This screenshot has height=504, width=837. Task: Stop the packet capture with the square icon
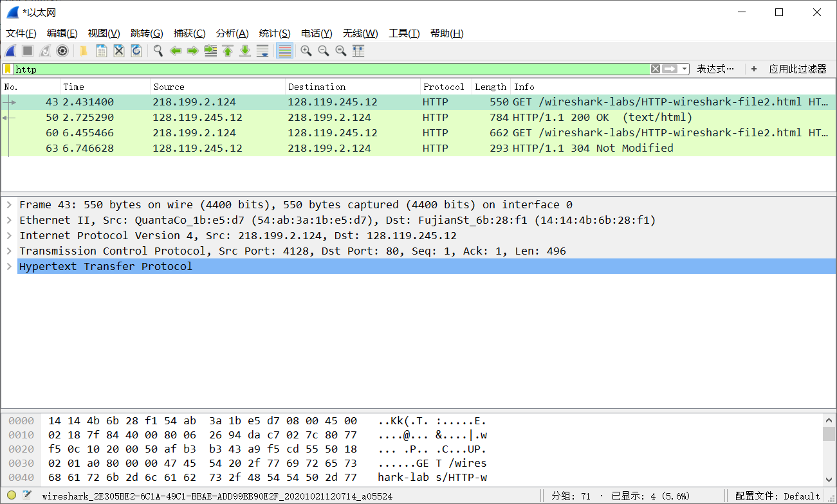point(28,51)
